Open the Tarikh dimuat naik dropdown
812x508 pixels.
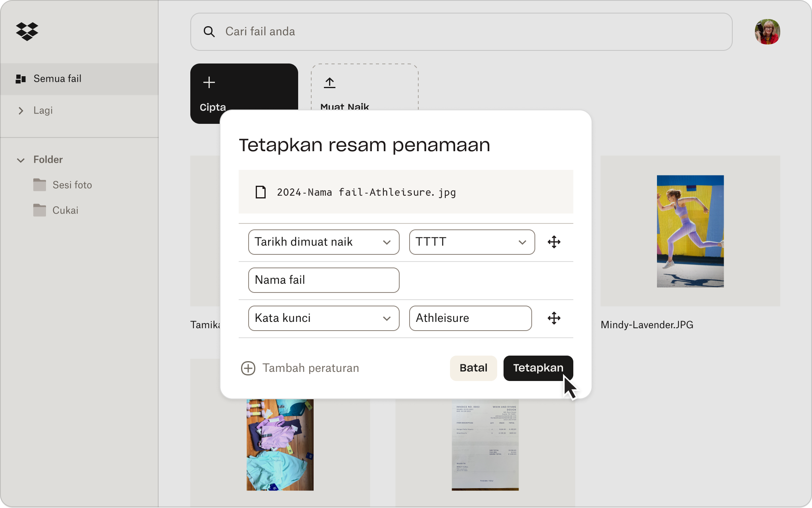(x=324, y=242)
